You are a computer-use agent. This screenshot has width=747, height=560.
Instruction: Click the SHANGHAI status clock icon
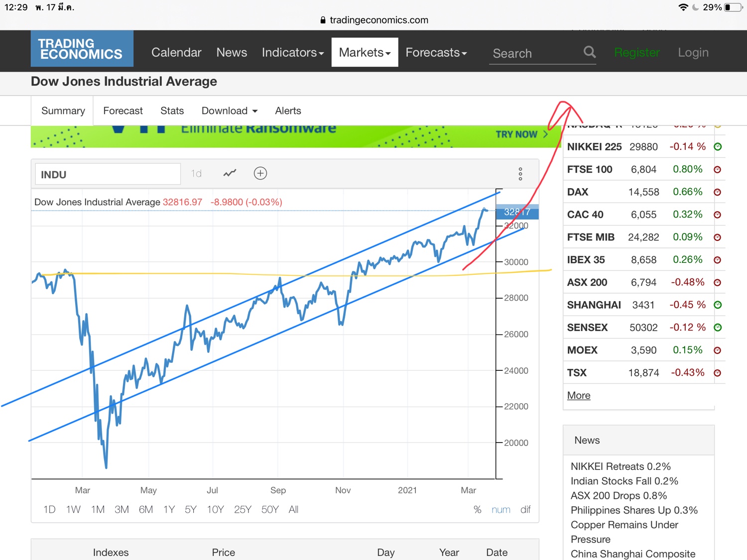(718, 305)
